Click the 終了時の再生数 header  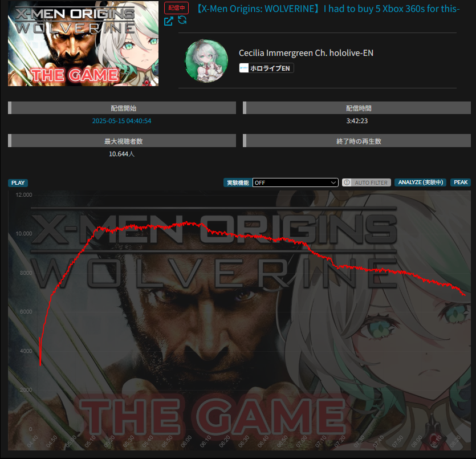point(357,141)
